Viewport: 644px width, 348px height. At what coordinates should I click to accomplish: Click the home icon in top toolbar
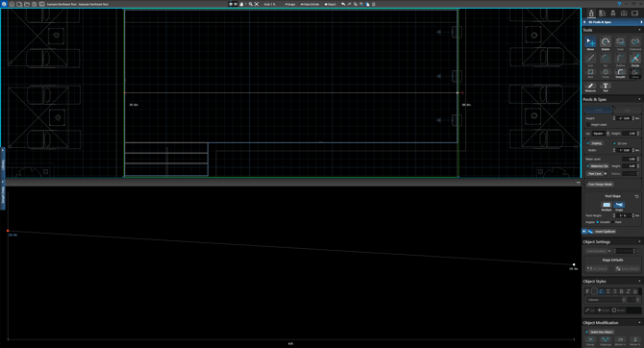tap(12, 4)
